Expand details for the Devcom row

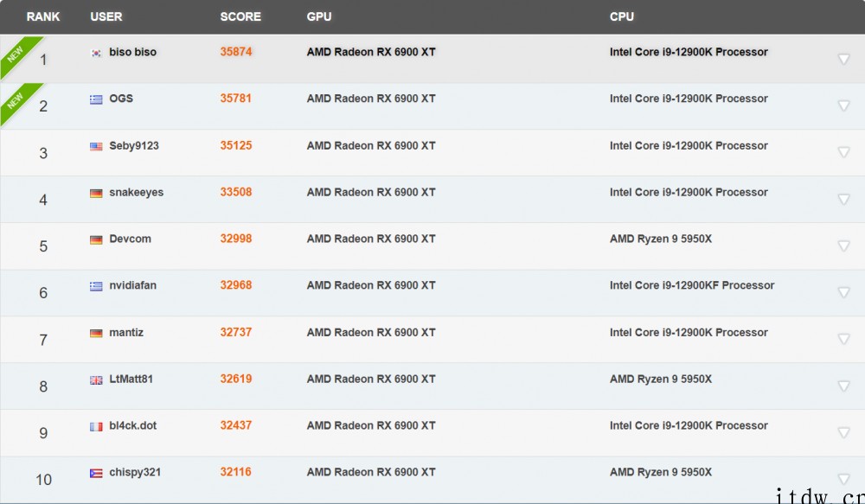point(843,246)
